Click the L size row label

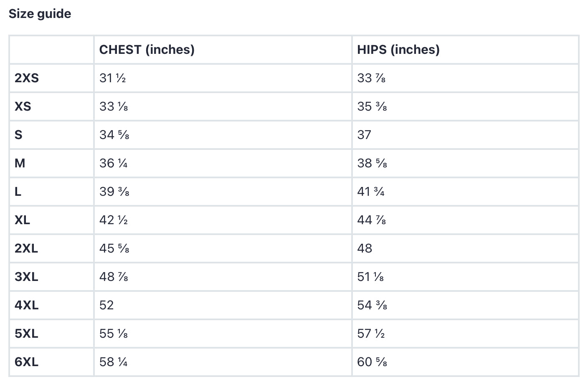(x=18, y=192)
